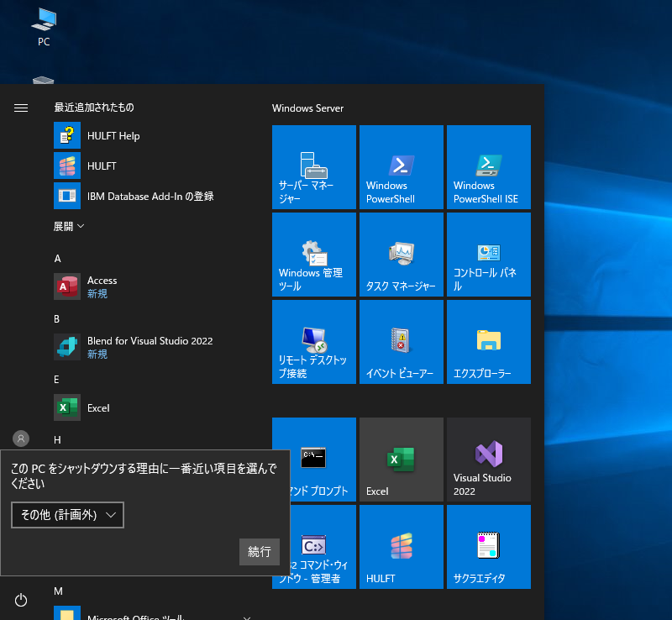The image size is (672, 620).
Task: Open HULFT Help from recently added
Action: (155, 135)
